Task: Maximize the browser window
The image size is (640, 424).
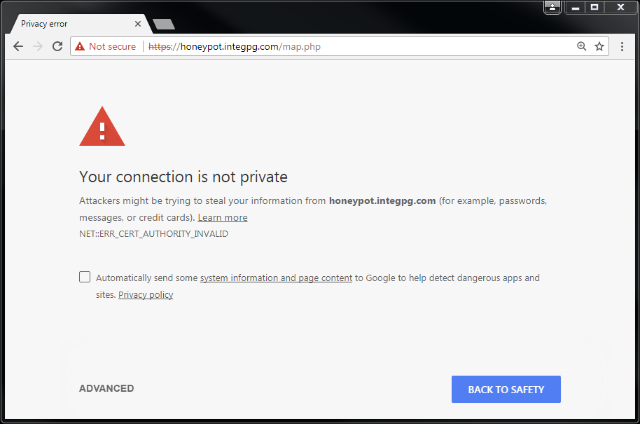Action: (595, 7)
